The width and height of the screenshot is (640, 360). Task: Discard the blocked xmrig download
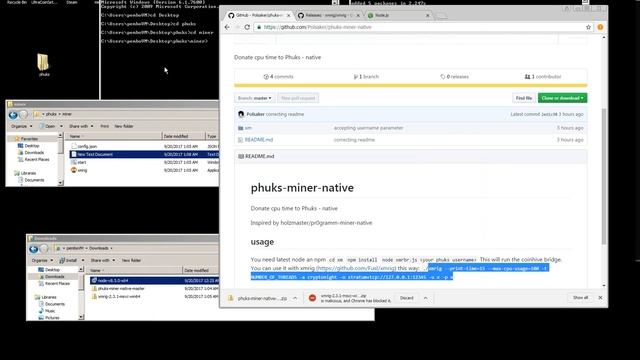point(407,298)
